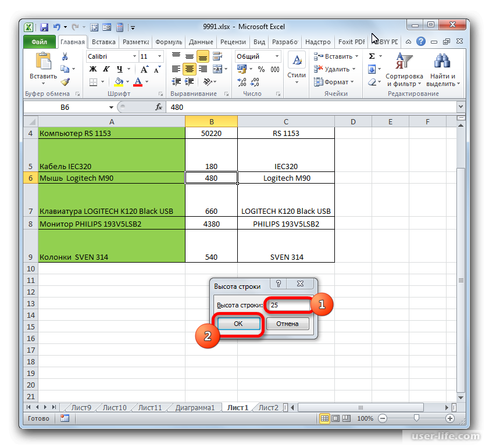Open the Name Box B6 dropdown arrow
The image size is (489, 448).
pos(111,107)
